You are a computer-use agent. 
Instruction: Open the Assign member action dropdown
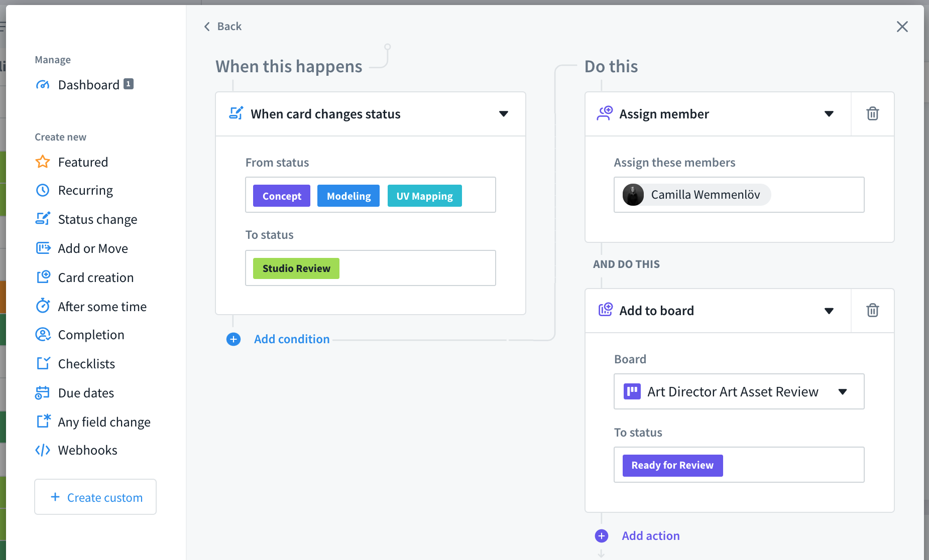(829, 113)
